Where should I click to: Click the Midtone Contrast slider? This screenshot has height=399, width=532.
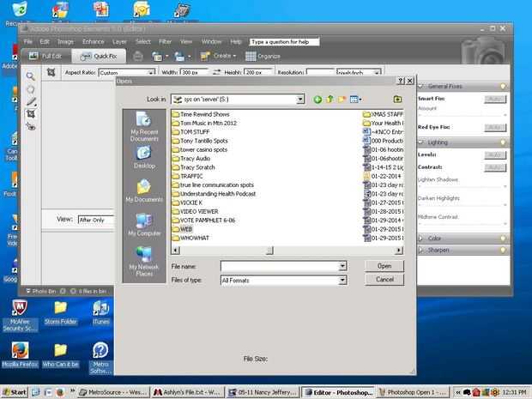coord(462,224)
